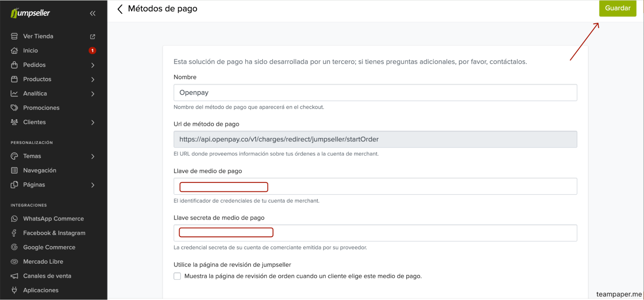Expand the Páginas submenu chevron

pos(93,185)
